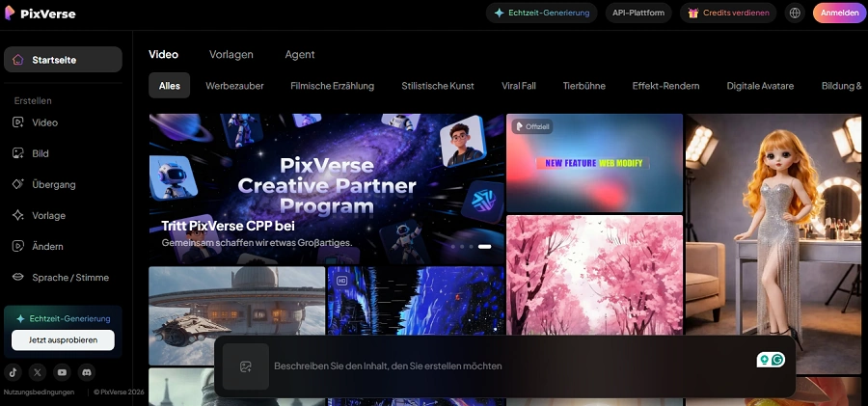Select the Filmische Erzählung category filter

tap(332, 86)
